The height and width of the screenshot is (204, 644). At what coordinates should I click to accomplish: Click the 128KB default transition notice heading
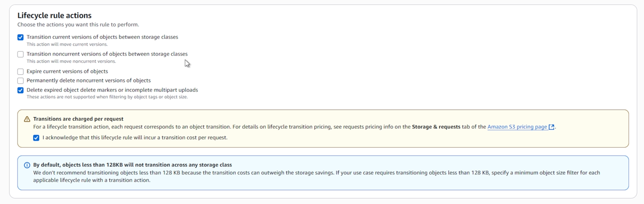tap(132, 165)
